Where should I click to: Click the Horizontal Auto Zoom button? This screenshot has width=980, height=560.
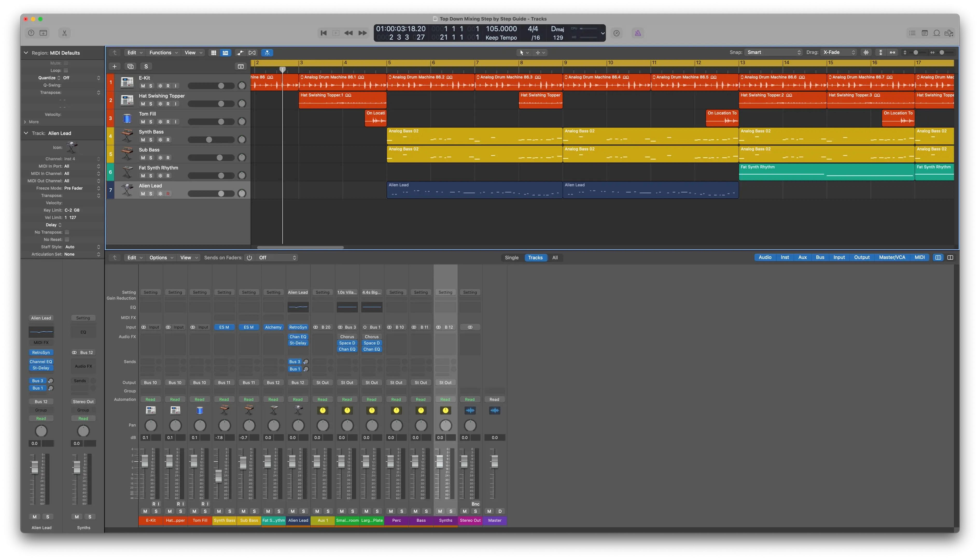point(892,52)
